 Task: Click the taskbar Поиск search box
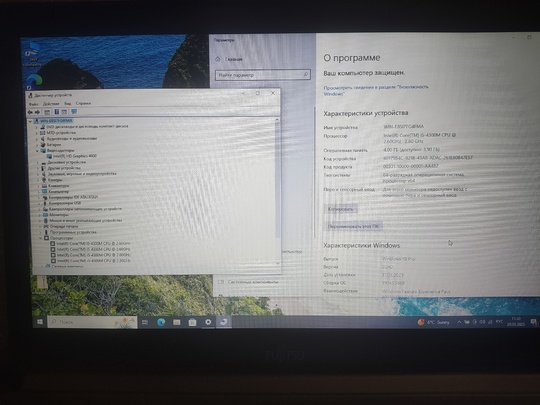click(x=92, y=322)
